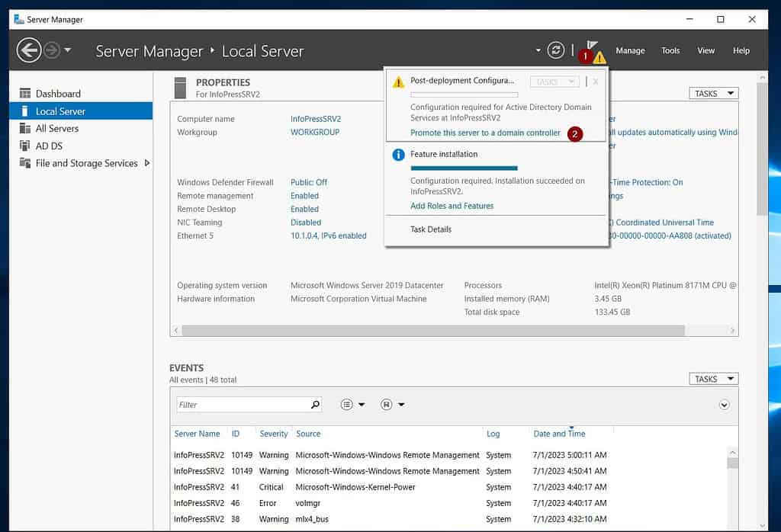Select the Critical Kernel-Power event row
This screenshot has height=532, width=781.
pos(450,487)
